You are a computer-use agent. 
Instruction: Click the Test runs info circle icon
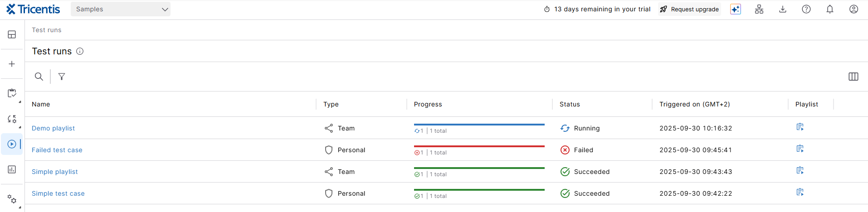[x=80, y=51]
